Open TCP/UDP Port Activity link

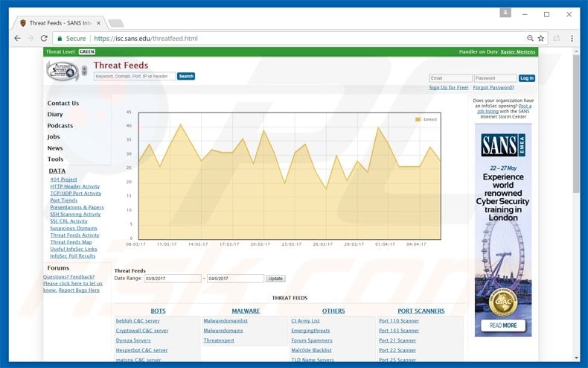(76, 194)
